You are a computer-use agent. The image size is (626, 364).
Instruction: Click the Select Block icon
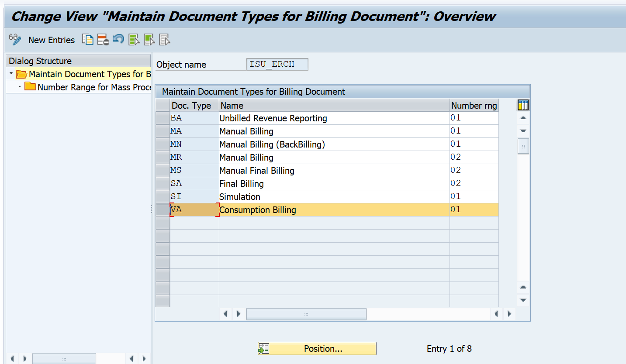click(x=149, y=40)
